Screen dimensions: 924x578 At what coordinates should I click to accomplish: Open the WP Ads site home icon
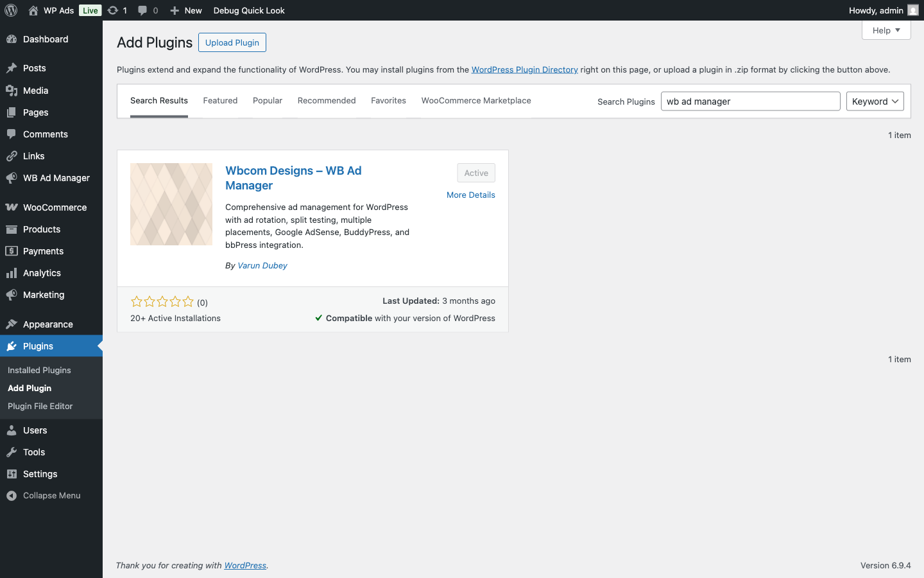coord(33,10)
